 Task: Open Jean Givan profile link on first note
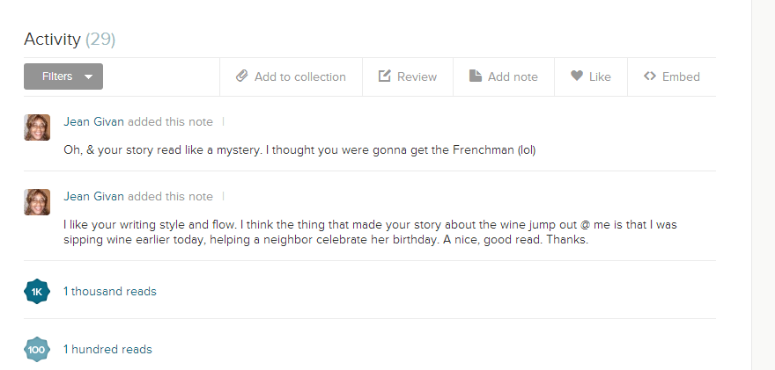click(x=93, y=122)
